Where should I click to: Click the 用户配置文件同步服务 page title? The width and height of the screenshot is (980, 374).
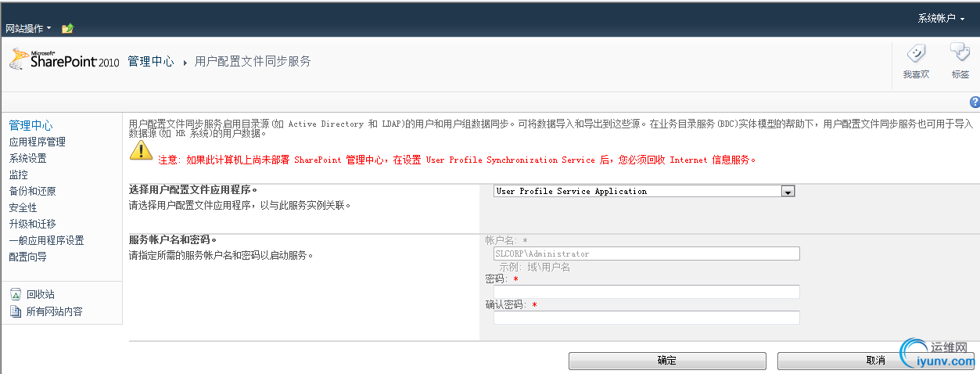(253, 61)
